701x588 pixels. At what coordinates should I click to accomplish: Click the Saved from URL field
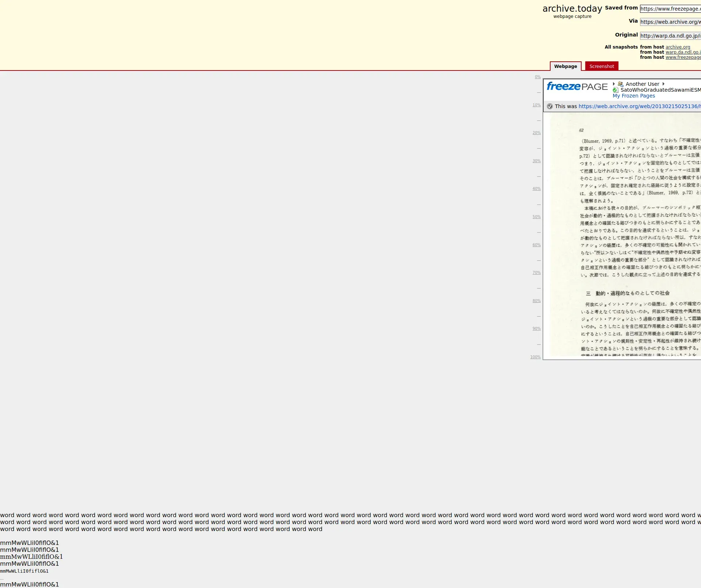pyautogui.click(x=670, y=9)
